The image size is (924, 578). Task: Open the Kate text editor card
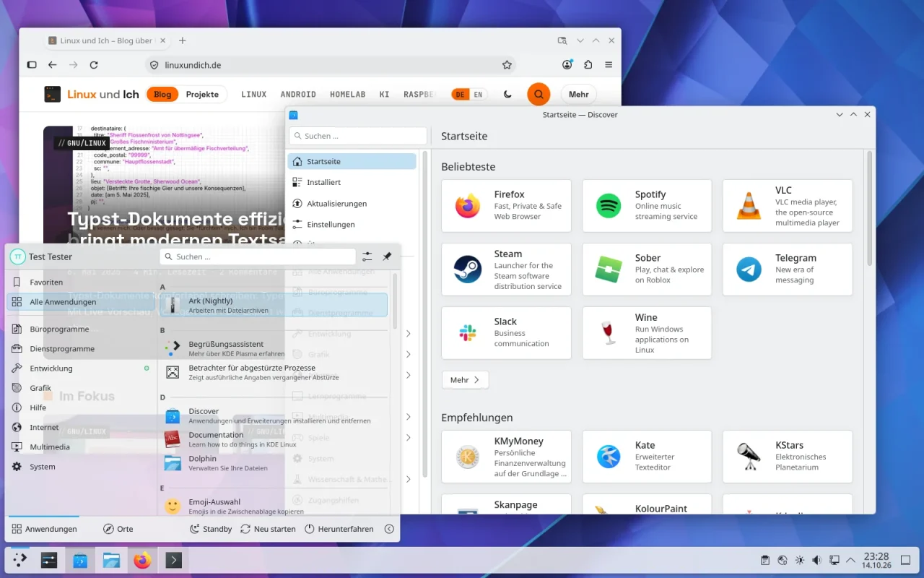tap(647, 457)
